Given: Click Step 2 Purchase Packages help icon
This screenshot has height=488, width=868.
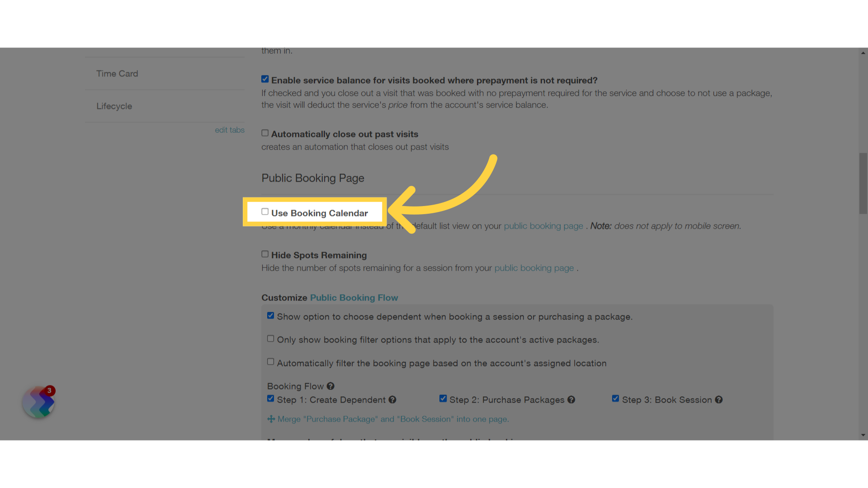Looking at the screenshot, I should click(x=572, y=399).
